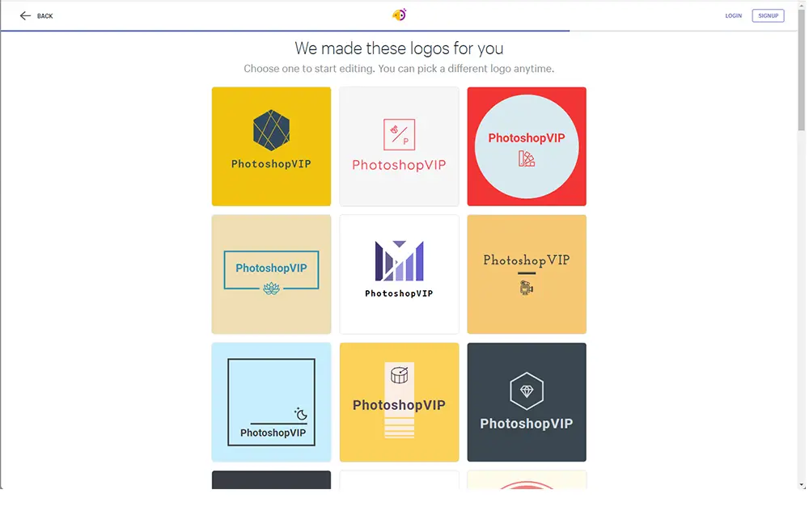Open the LOGIN link
809x532 pixels.
click(733, 16)
